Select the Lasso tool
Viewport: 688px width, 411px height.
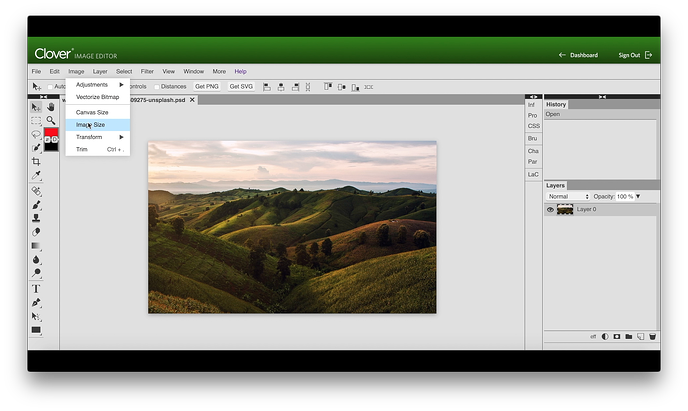36,134
